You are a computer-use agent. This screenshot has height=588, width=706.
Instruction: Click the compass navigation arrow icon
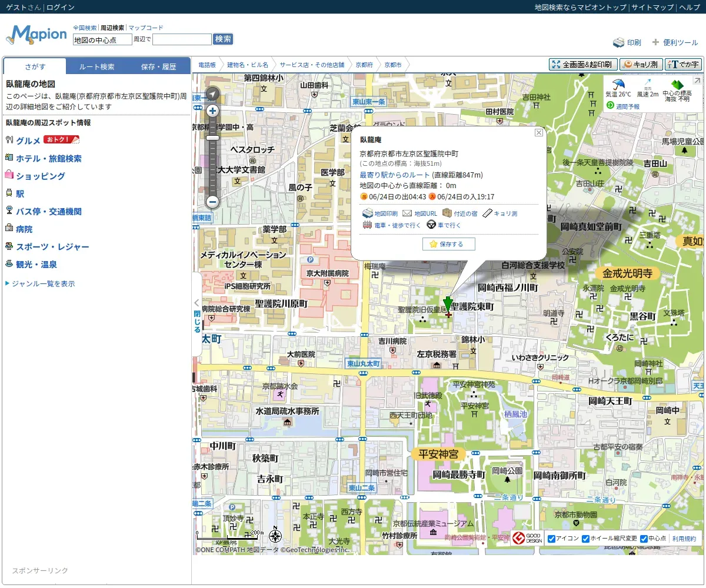pyautogui.click(x=212, y=94)
